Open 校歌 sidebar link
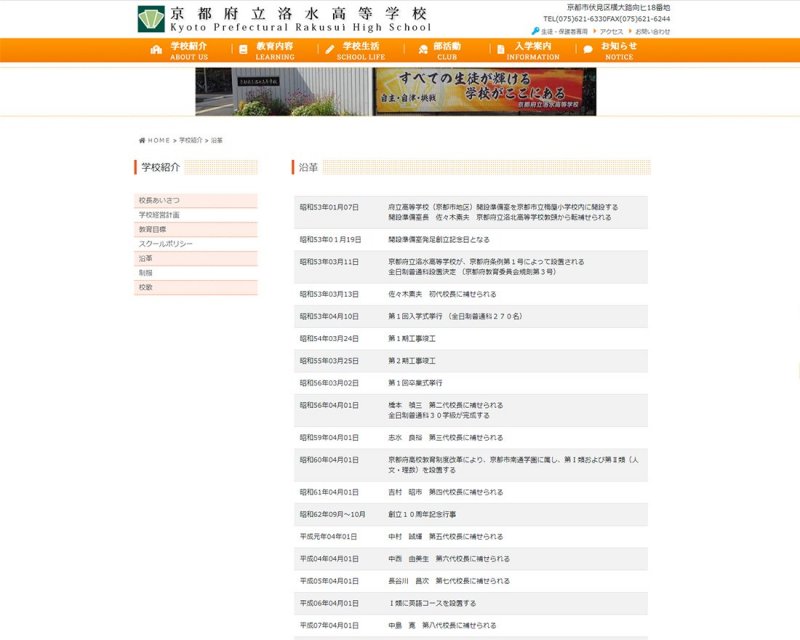The image size is (800, 640). coord(146,288)
